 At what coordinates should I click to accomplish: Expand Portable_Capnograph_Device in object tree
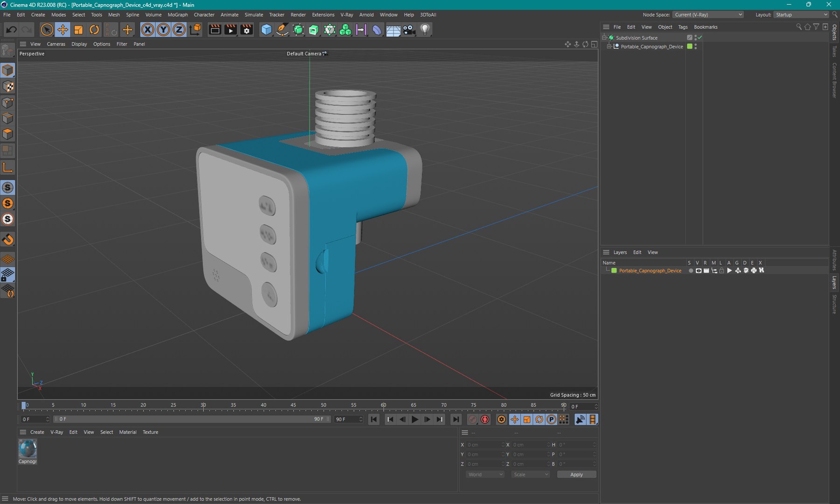pyautogui.click(x=609, y=47)
